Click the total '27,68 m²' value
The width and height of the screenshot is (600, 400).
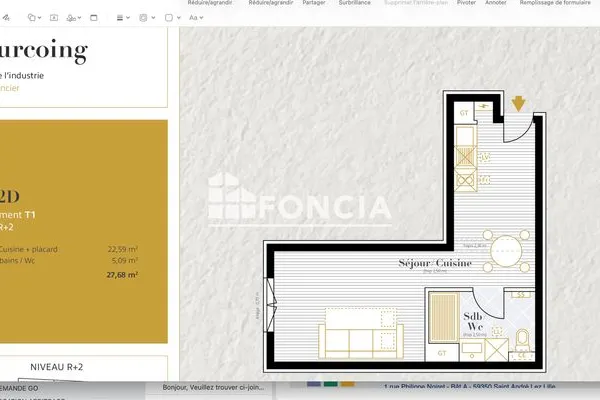pos(122,275)
